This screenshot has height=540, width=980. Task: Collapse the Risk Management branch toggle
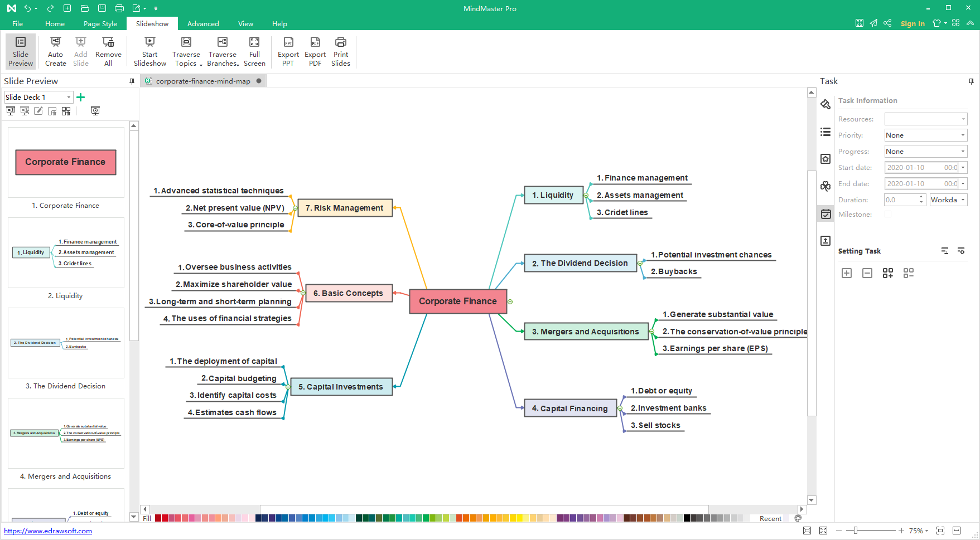coord(296,208)
